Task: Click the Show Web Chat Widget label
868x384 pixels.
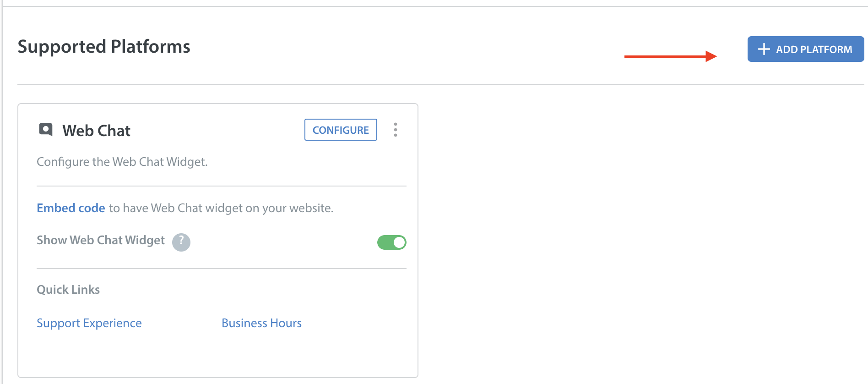Action: pos(101,240)
